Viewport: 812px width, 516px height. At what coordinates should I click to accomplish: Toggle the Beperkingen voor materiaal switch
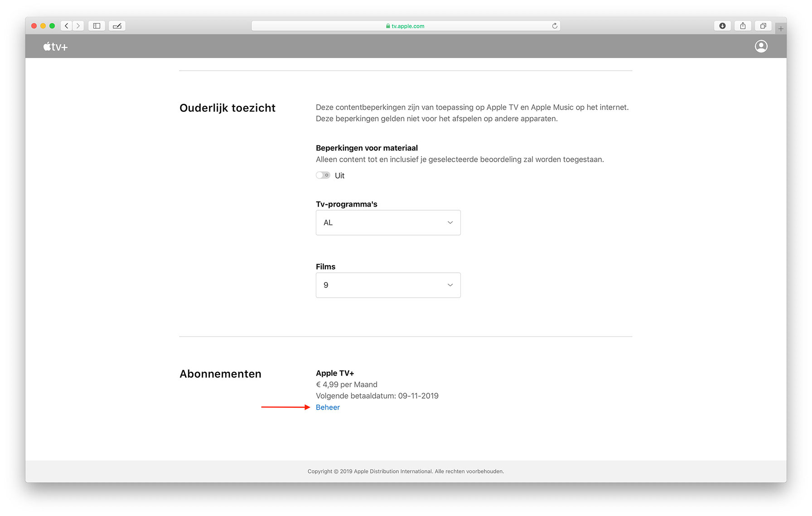coord(323,175)
